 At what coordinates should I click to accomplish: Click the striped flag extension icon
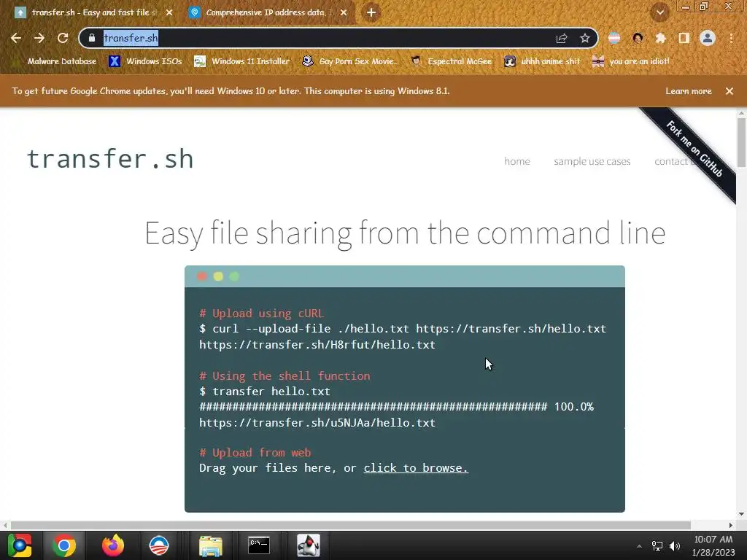coord(614,38)
